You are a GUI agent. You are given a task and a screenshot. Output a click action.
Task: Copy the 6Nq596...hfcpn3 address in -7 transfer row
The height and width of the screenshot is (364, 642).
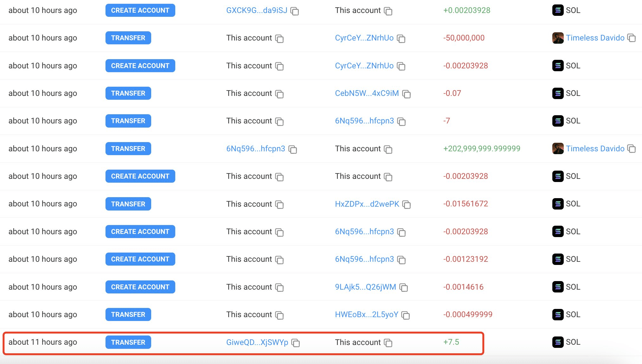[x=402, y=122]
